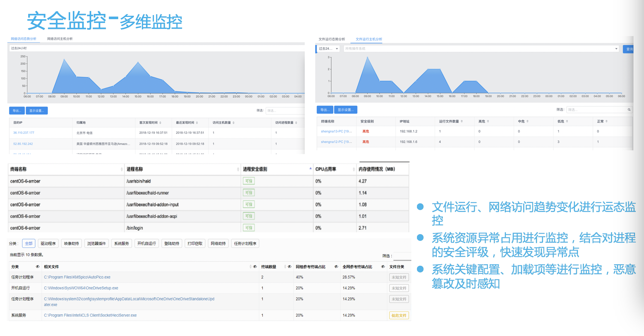
Task: Click eye filter icon in 全网参考终端占比 header
Action: [383, 267]
